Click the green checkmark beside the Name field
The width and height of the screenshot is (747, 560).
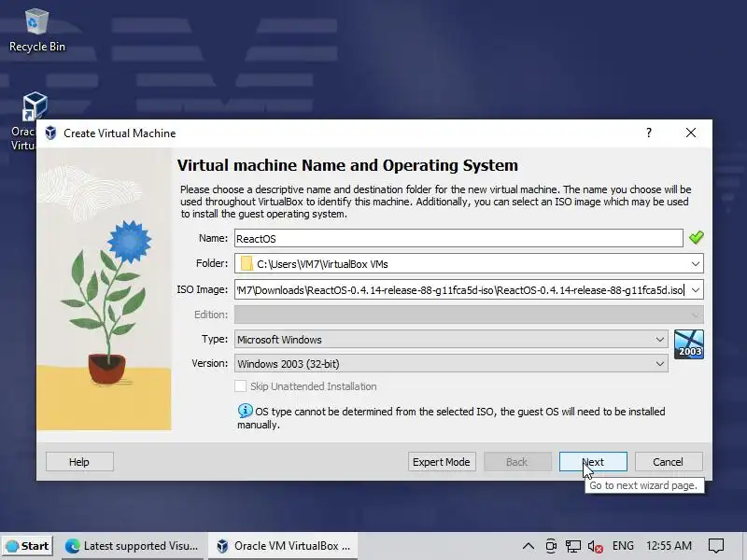pyautogui.click(x=696, y=237)
